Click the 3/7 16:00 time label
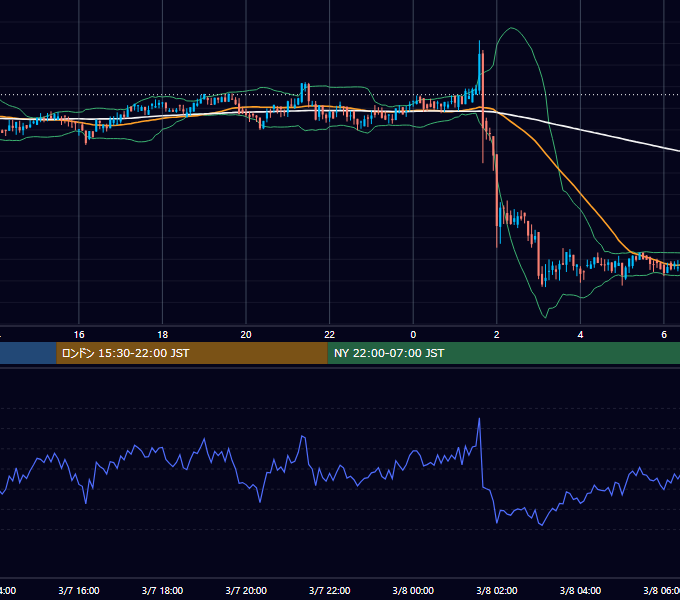 point(79,590)
